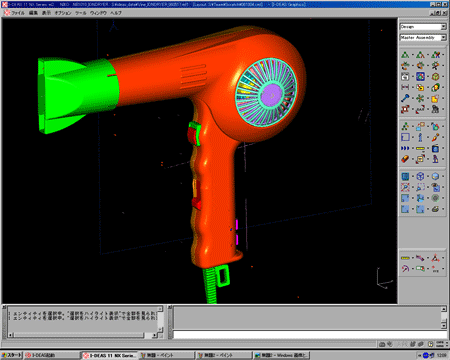Click the blue information 'i' icon

tap(420, 137)
